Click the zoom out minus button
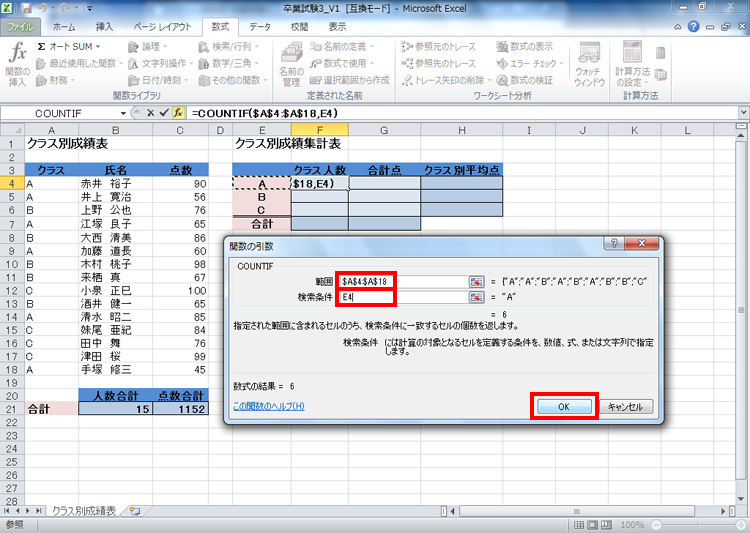 657,525
